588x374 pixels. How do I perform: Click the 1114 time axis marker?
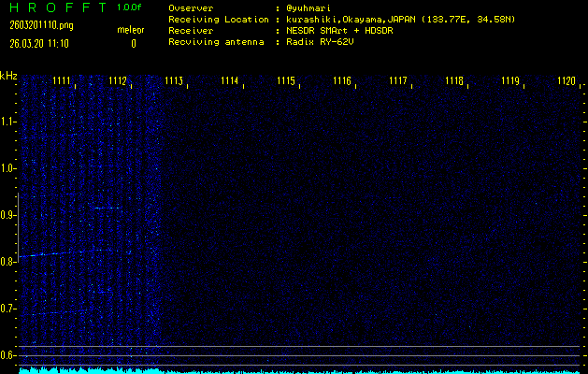click(230, 80)
